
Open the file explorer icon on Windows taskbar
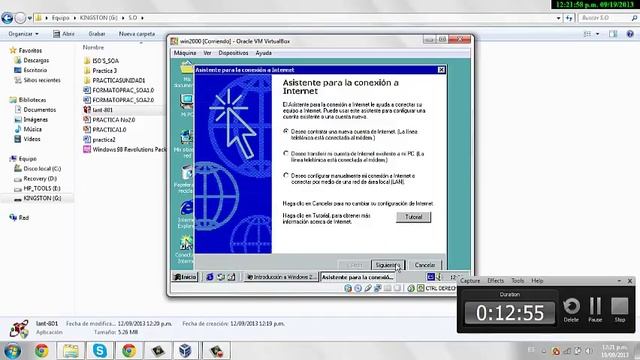coord(71,350)
